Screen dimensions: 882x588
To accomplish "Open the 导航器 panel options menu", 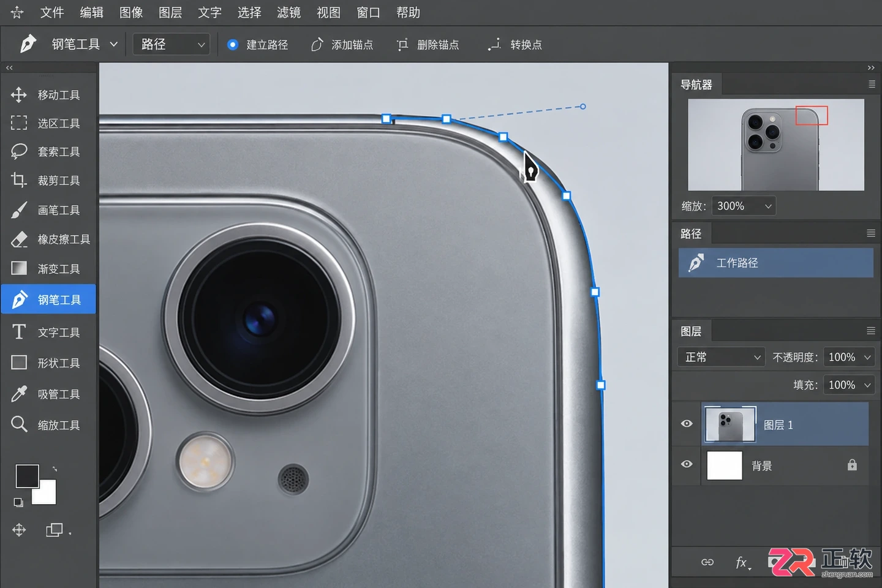I will pos(872,85).
